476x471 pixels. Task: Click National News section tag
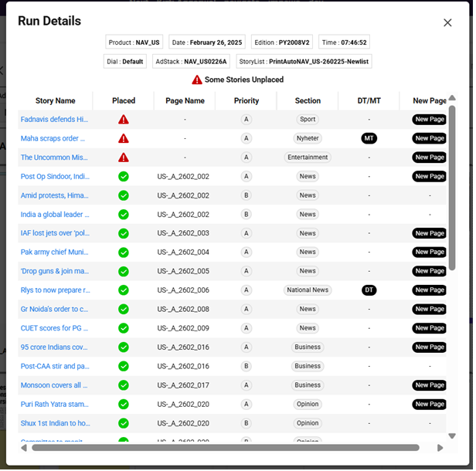pos(308,290)
